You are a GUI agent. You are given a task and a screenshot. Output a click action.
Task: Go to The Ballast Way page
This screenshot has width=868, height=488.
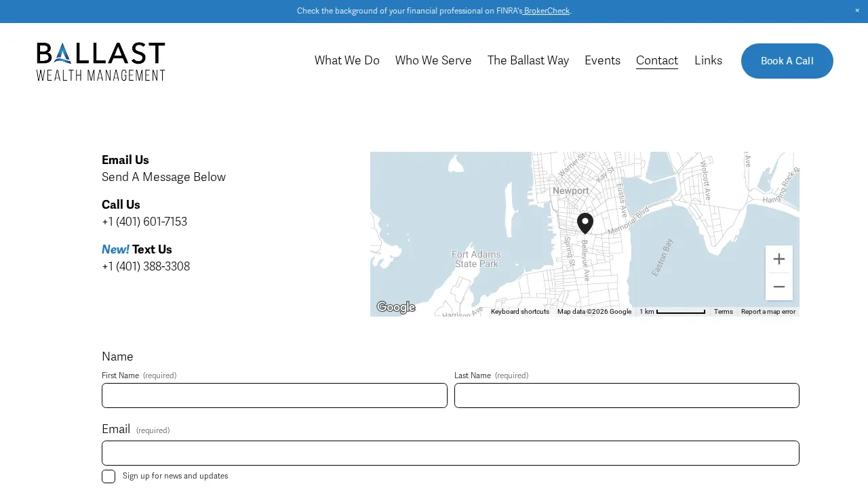[x=528, y=60]
